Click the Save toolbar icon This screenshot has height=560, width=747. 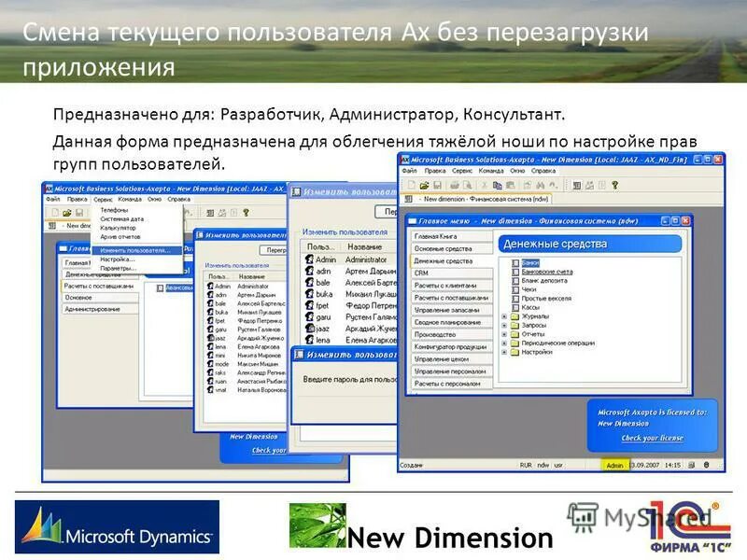pyautogui.click(x=436, y=185)
